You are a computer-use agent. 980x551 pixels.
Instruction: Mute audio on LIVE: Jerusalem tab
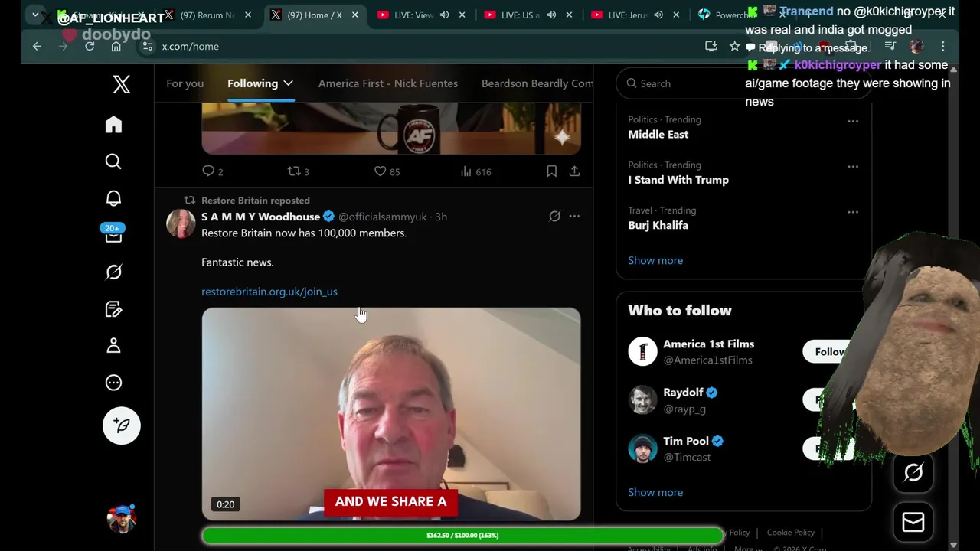pyautogui.click(x=658, y=15)
